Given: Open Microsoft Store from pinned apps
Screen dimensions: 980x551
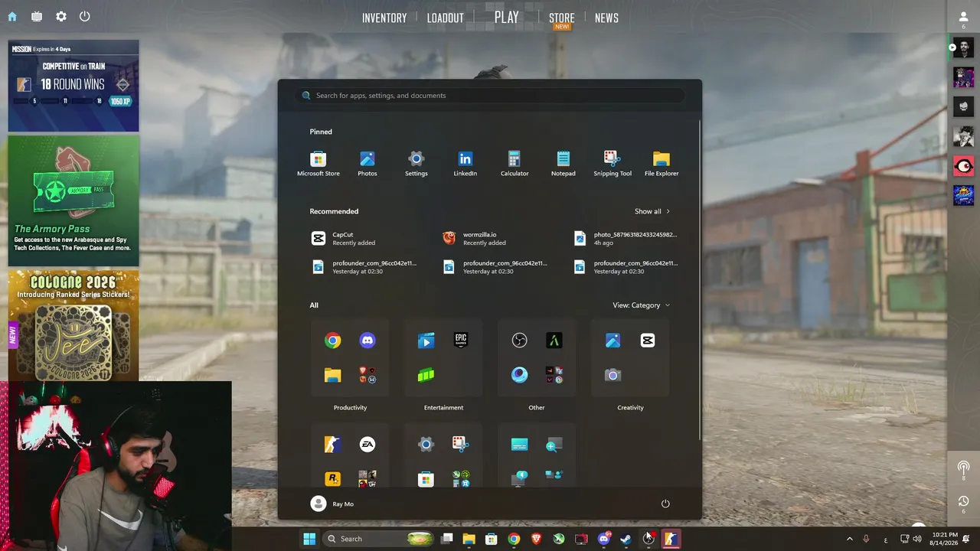Looking at the screenshot, I should tap(318, 164).
